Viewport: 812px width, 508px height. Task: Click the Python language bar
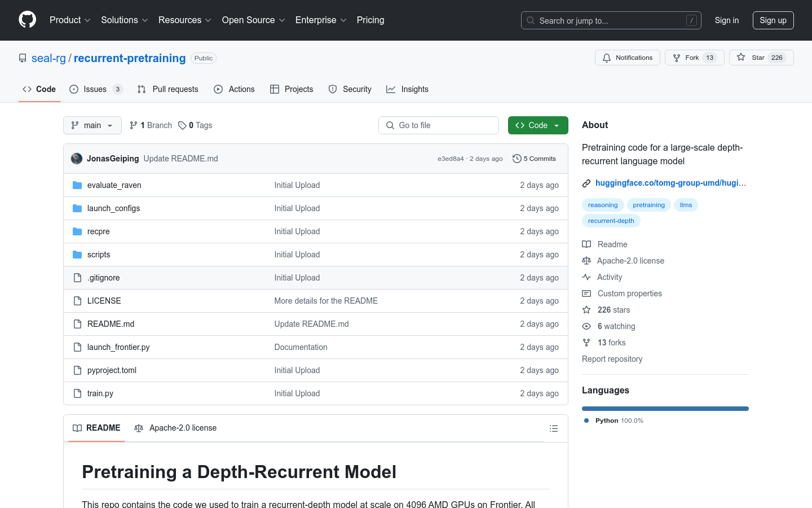665,409
